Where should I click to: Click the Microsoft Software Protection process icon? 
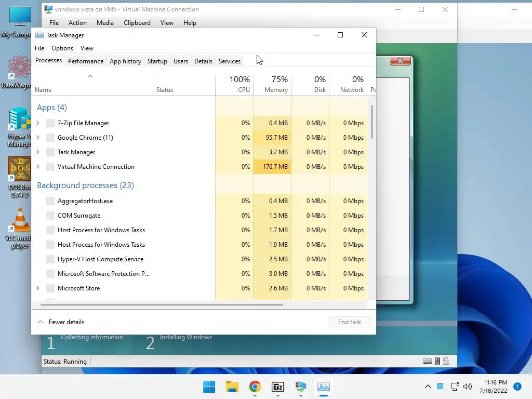pyautogui.click(x=50, y=274)
